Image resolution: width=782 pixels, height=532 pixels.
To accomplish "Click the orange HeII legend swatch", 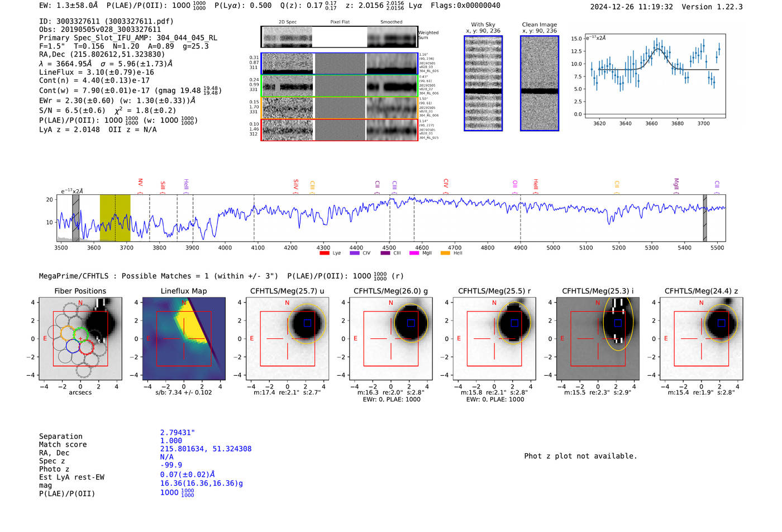I will (x=445, y=253).
